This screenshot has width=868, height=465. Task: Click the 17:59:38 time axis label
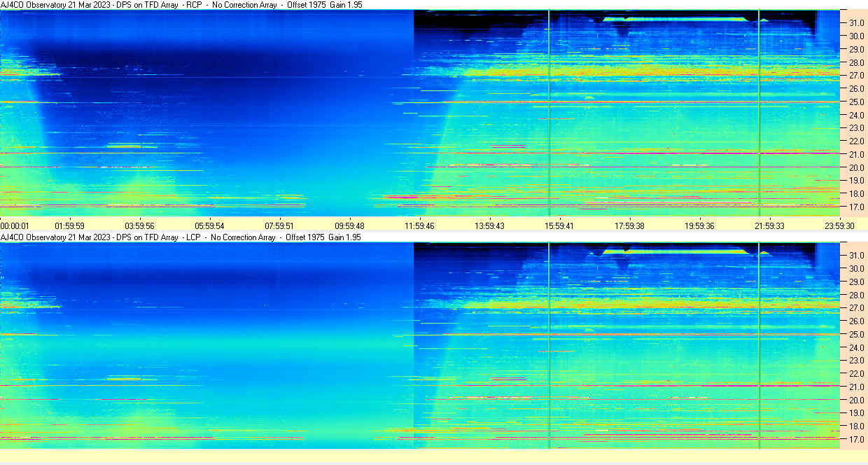coord(629,225)
